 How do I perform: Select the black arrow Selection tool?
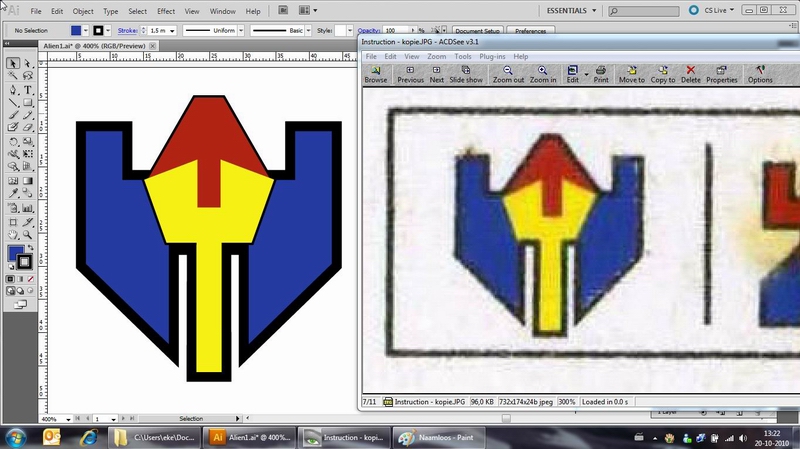13,63
